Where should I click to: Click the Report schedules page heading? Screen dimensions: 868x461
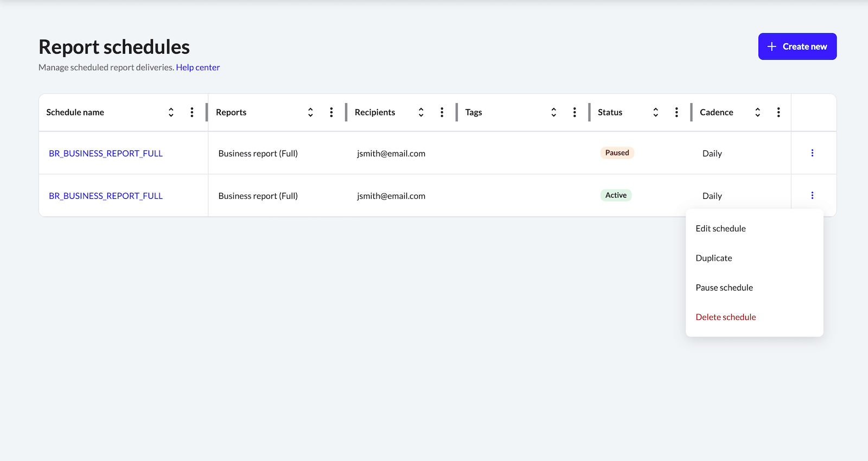(x=114, y=47)
